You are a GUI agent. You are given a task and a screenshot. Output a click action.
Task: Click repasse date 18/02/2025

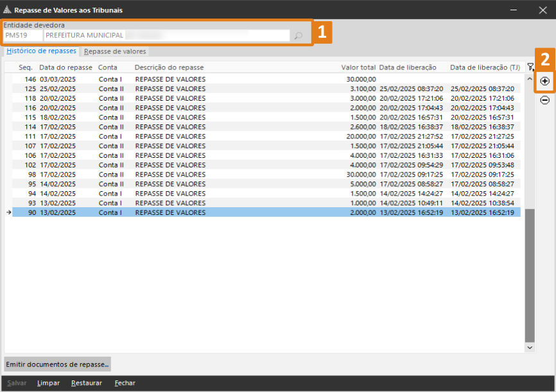[58, 117]
